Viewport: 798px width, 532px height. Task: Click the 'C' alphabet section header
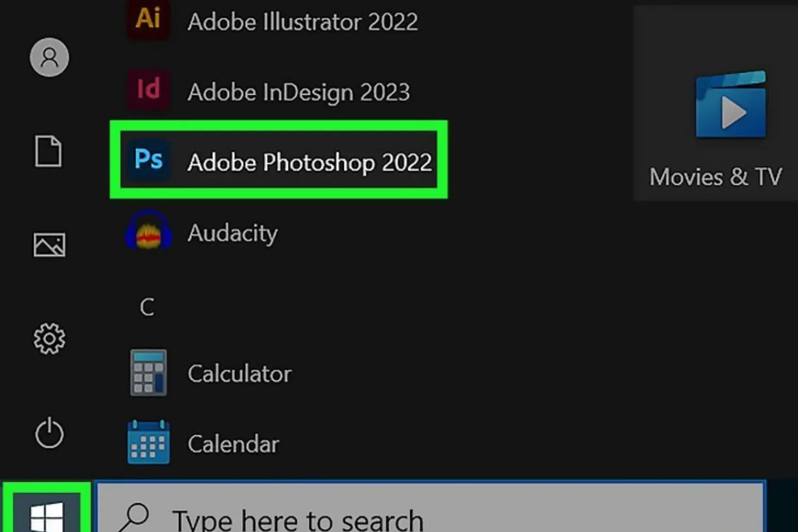(147, 306)
